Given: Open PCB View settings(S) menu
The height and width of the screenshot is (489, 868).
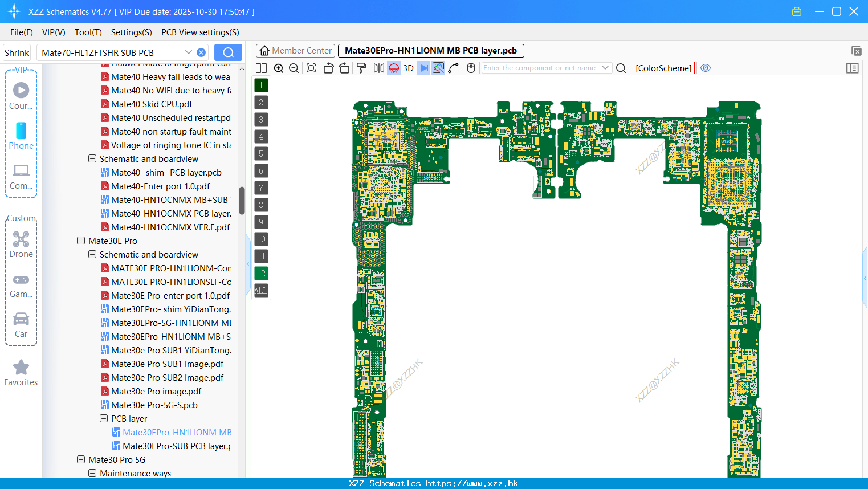Looking at the screenshot, I should (200, 32).
